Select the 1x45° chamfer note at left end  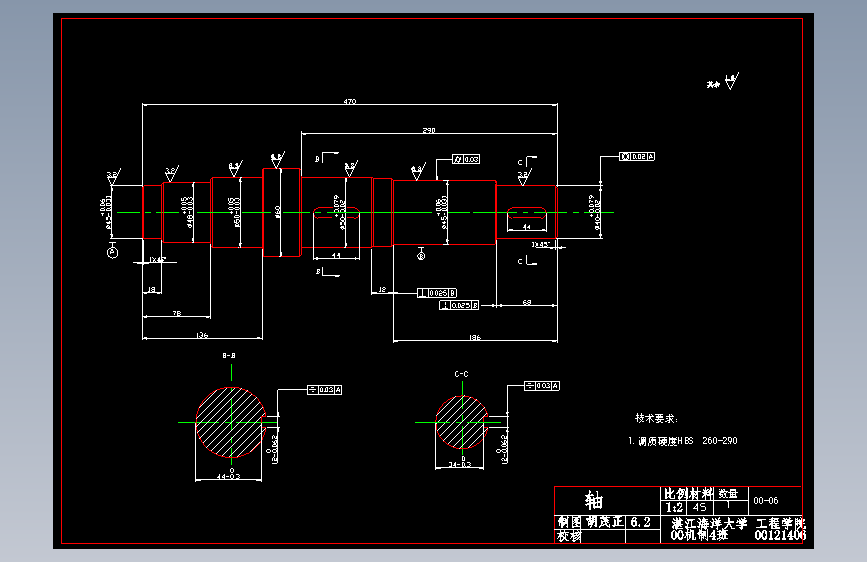157,259
